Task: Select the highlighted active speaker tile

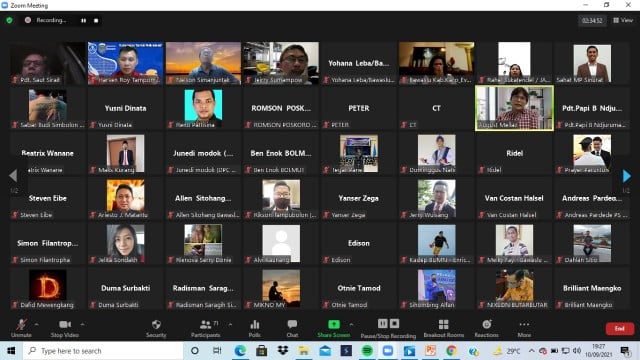Action: click(514, 108)
